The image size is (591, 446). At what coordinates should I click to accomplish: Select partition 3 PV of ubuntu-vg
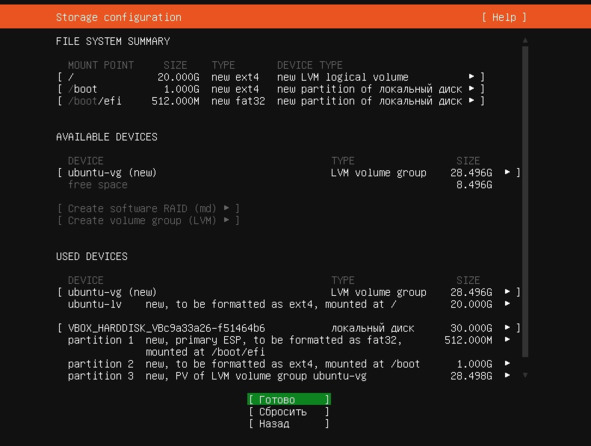coord(289,376)
